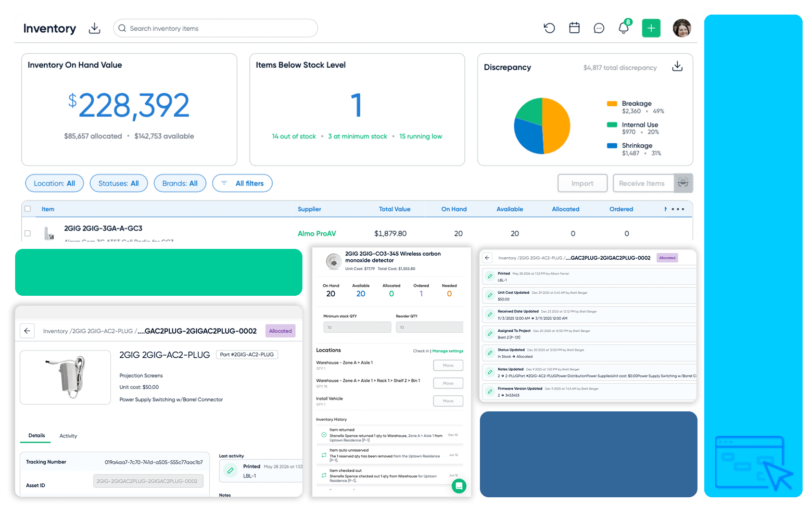Click Move for Install Vehicle location
The height and width of the screenshot is (515, 812).
[x=448, y=401]
